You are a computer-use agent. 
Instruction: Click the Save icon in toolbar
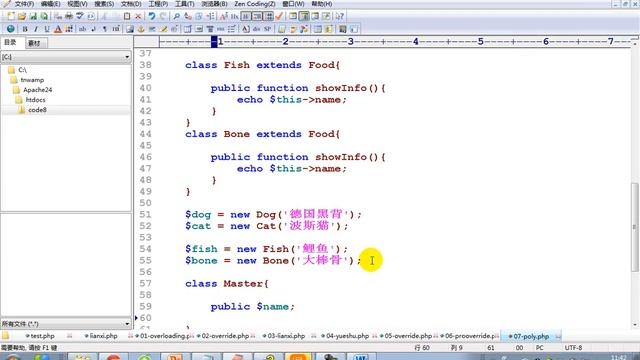pyautogui.click(x=33, y=16)
